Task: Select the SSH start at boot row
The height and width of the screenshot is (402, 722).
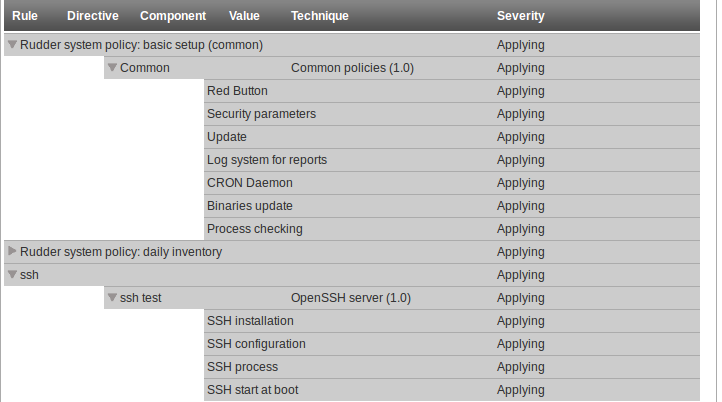Action: 452,390
